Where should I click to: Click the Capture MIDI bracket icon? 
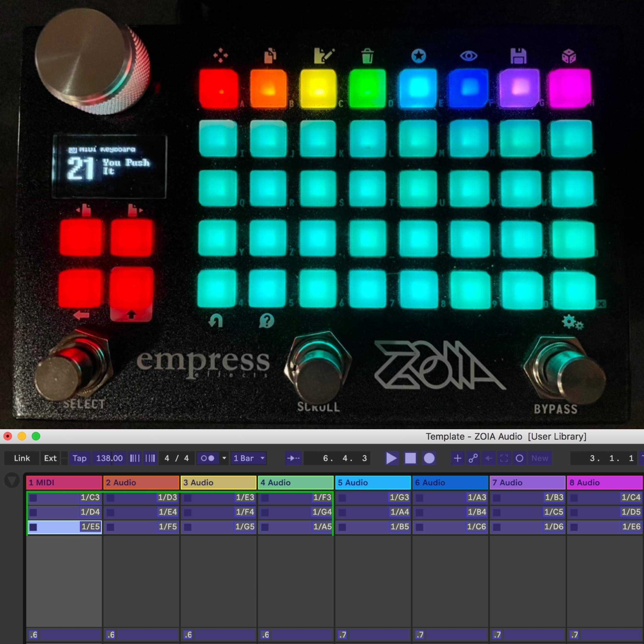tap(504, 458)
